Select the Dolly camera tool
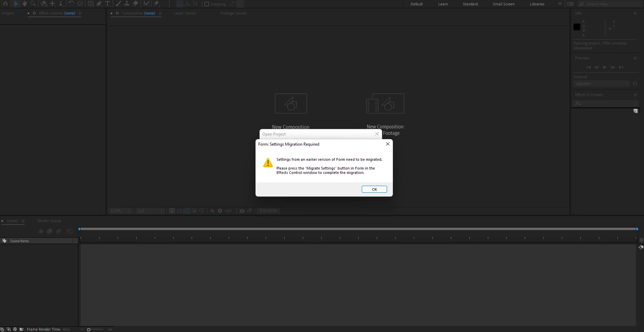 point(61,4)
